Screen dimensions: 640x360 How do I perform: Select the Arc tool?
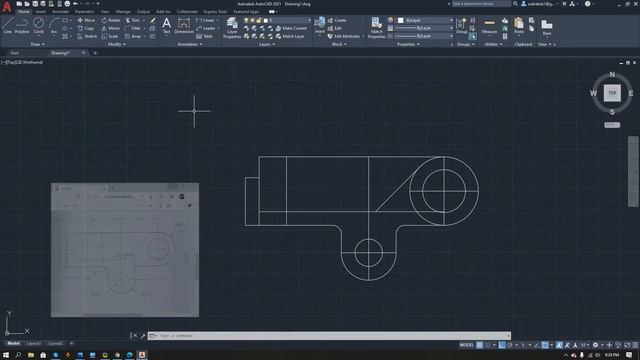(54, 25)
